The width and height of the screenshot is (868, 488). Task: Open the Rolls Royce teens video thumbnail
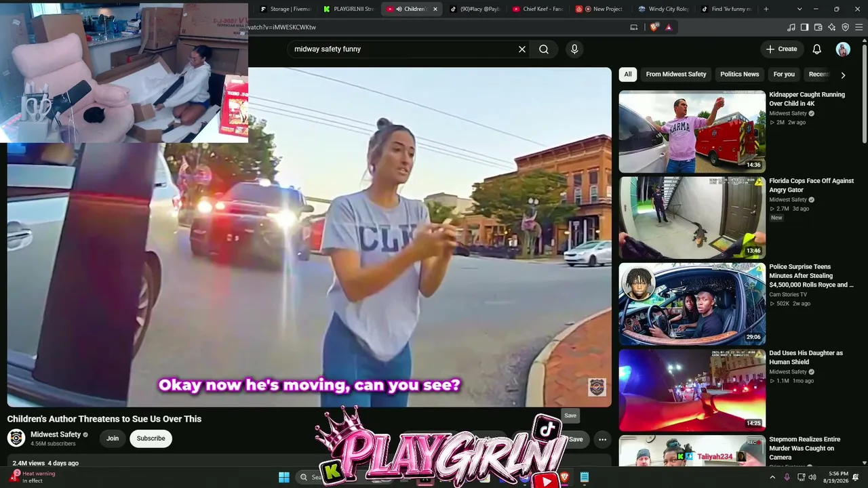coord(692,304)
